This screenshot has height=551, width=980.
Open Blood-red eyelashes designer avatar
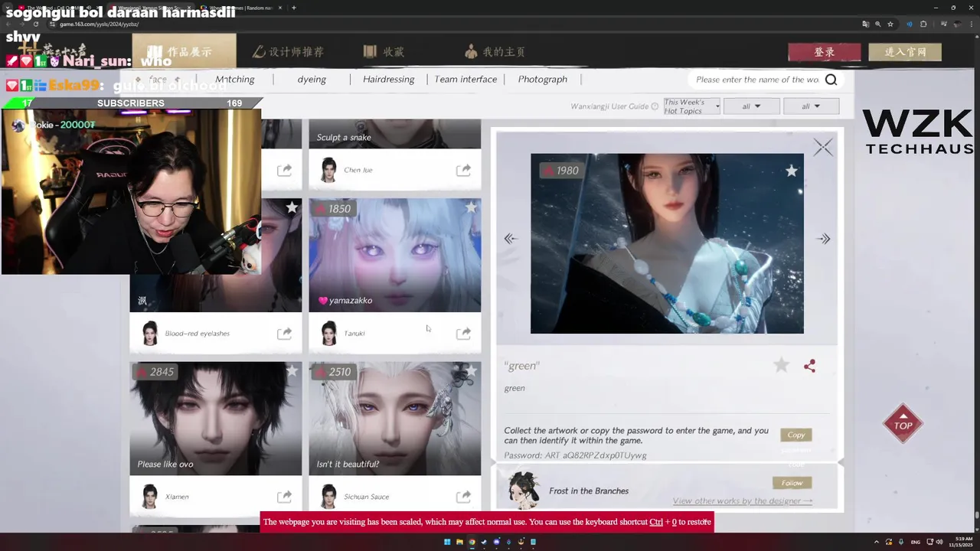tap(149, 333)
